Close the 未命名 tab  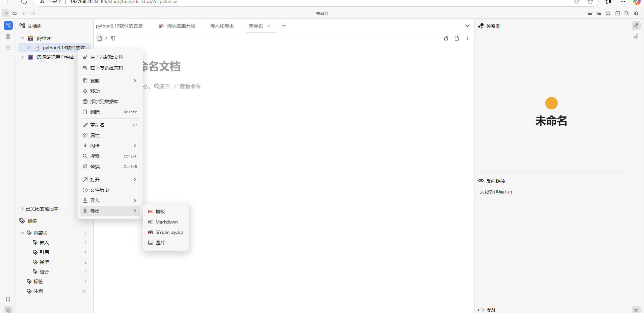click(x=268, y=26)
